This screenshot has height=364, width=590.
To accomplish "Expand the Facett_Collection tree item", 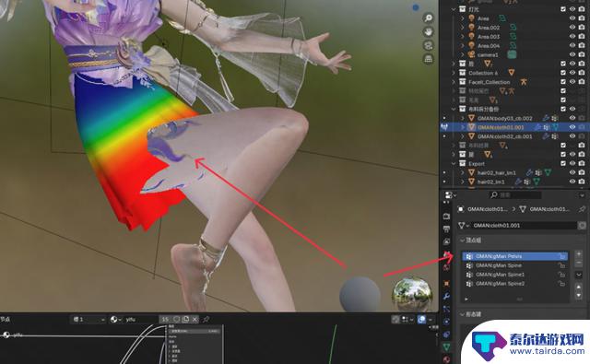I will 454,82.
